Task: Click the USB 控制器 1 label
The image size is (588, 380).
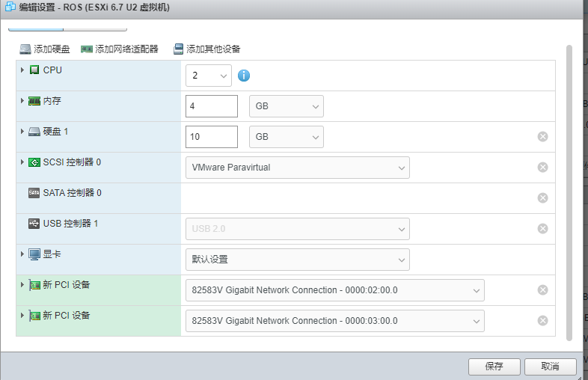Action: 70,224
